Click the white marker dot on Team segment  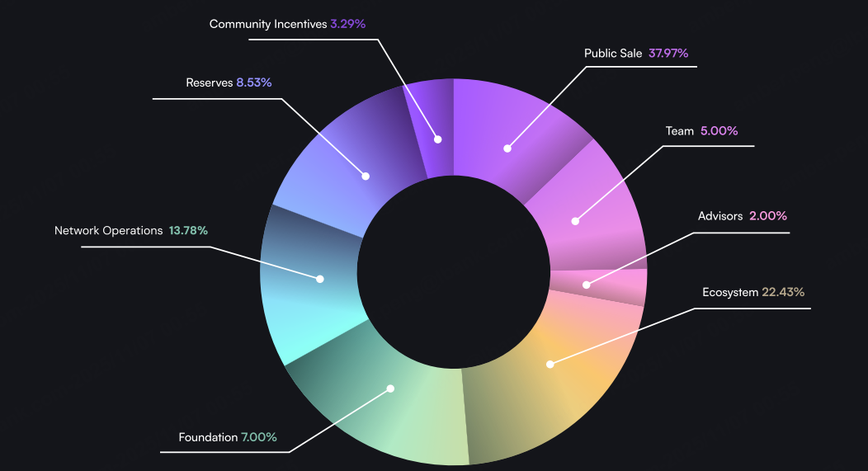coord(575,221)
